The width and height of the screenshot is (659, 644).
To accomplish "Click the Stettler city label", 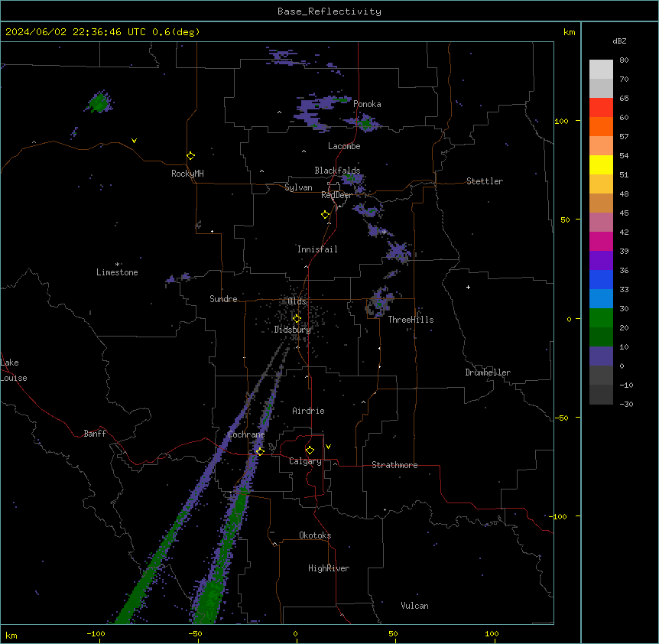I will pos(484,181).
